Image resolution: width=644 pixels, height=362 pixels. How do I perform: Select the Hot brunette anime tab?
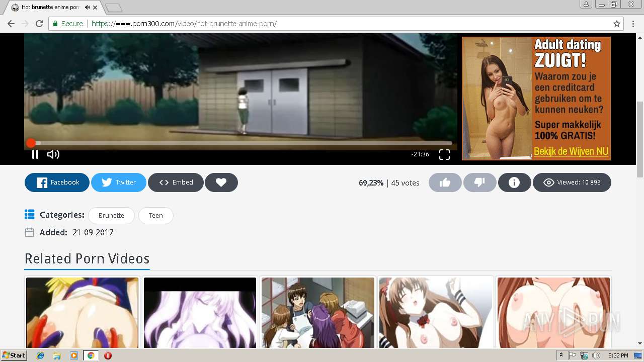click(x=50, y=8)
